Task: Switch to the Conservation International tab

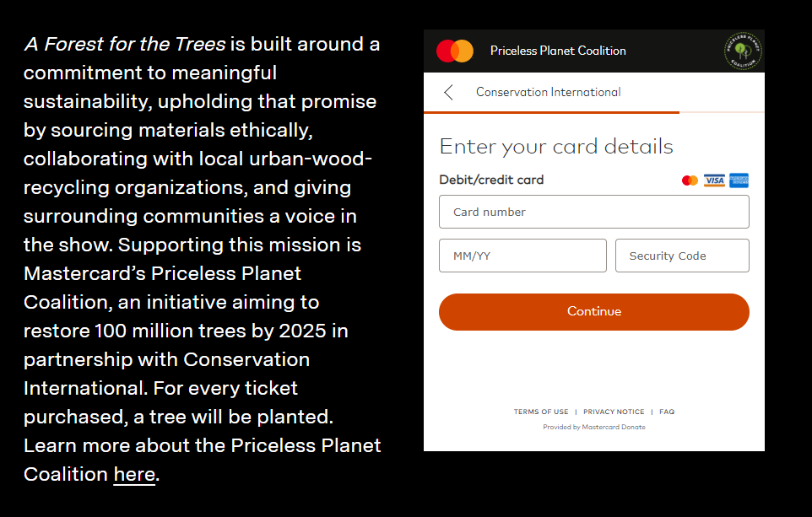Action: 549,92
